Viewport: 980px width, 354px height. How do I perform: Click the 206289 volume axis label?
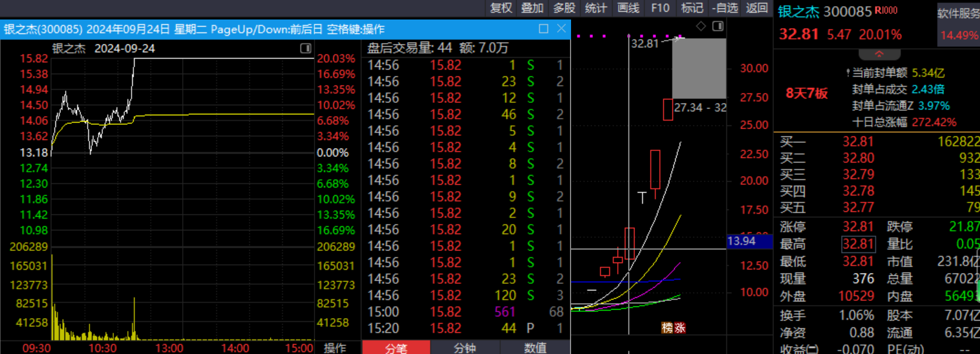tap(29, 247)
